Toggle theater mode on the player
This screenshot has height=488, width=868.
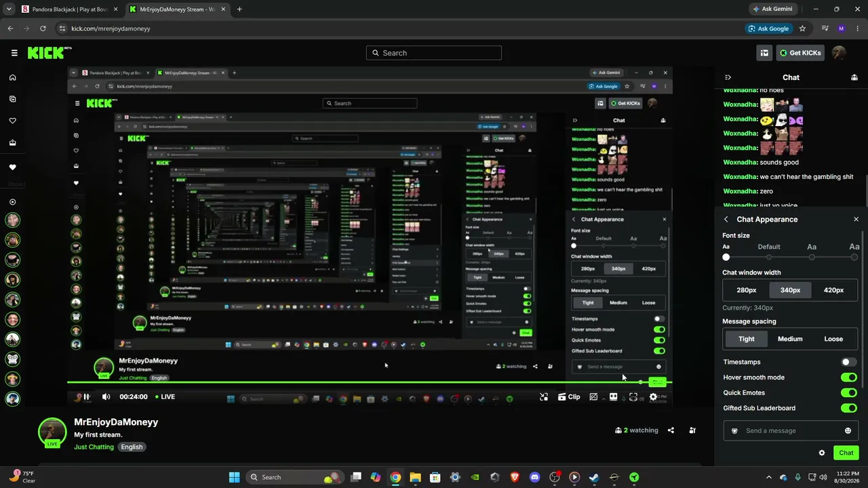(613, 396)
